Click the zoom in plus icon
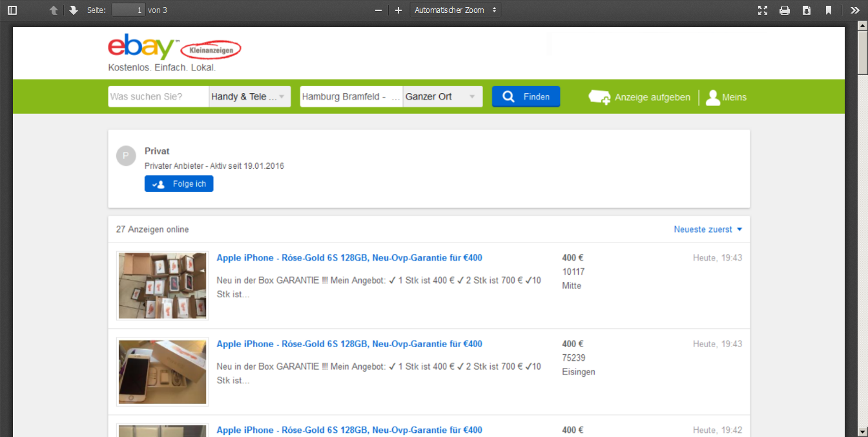This screenshot has width=868, height=437. tap(398, 10)
